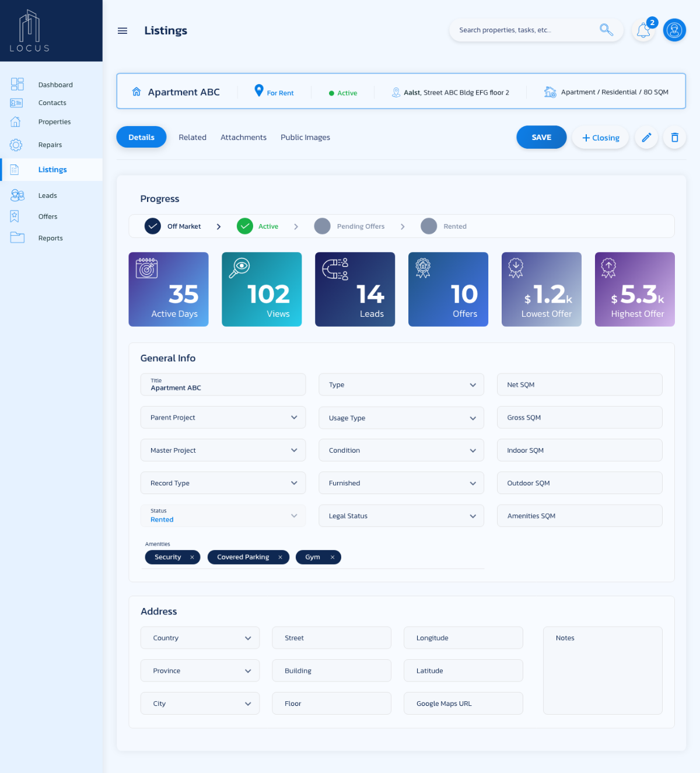Click the Notes text area
Image resolution: width=700 pixels, height=773 pixels.
(x=603, y=671)
